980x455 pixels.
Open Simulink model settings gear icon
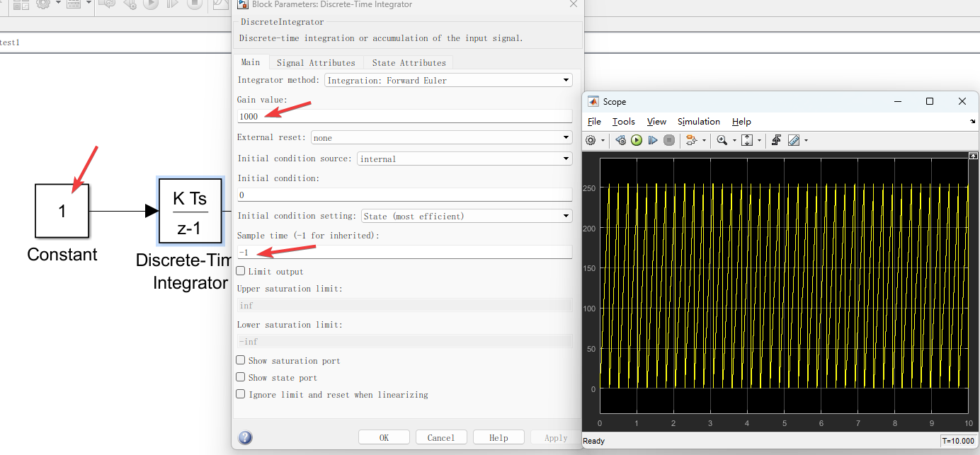click(x=42, y=4)
